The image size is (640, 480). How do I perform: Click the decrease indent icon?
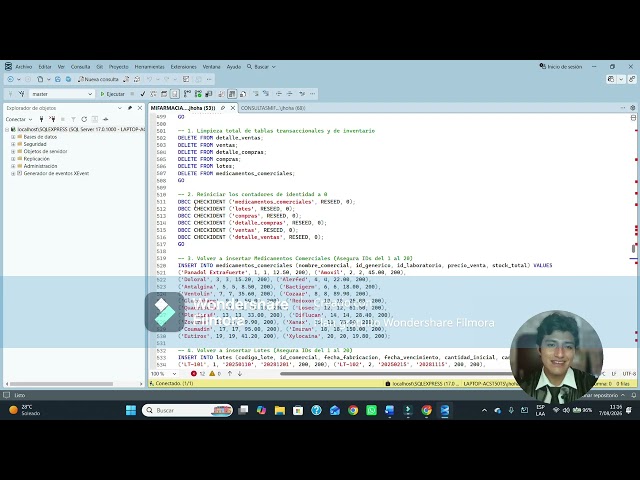[279, 94]
